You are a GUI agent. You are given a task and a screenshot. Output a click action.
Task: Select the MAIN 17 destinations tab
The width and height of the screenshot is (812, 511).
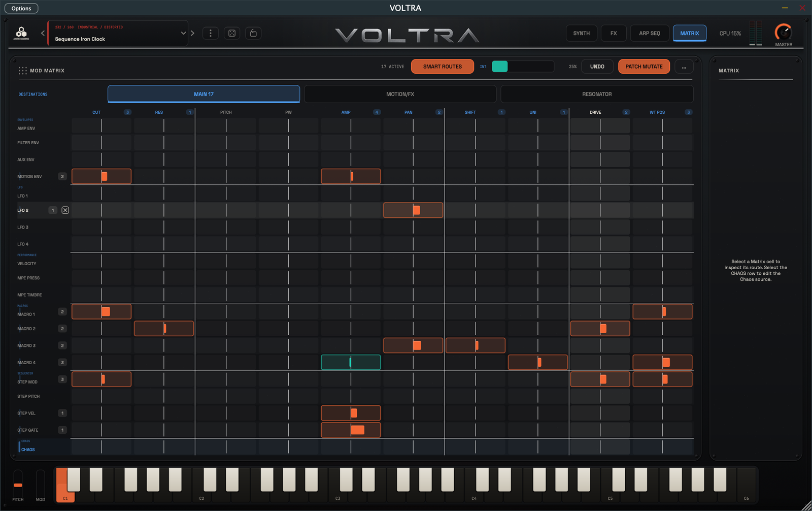coord(204,94)
